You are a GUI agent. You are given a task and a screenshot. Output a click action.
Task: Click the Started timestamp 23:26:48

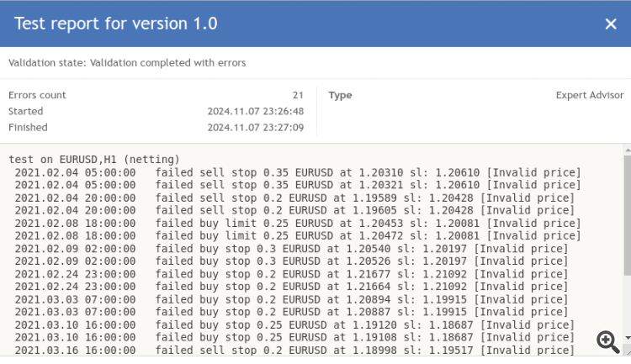tap(256, 111)
